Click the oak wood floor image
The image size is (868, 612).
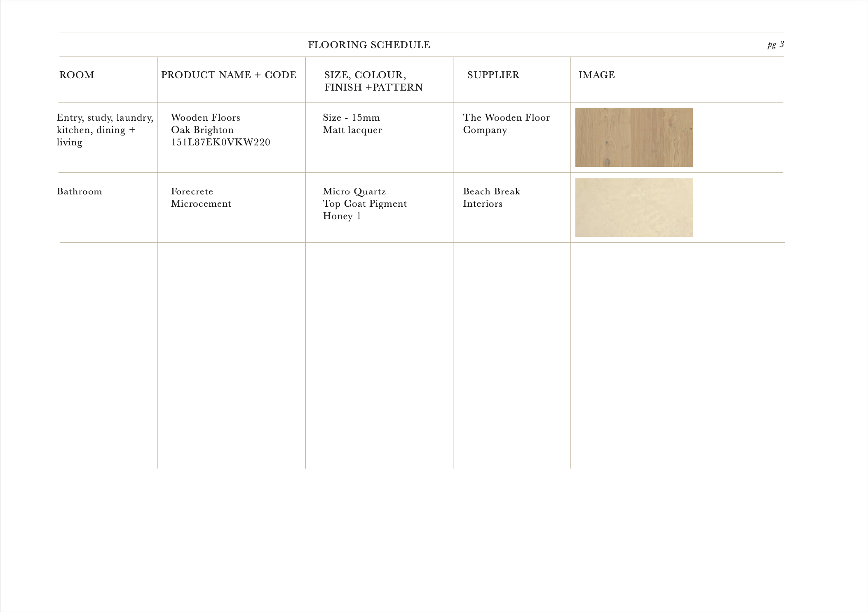click(x=633, y=137)
